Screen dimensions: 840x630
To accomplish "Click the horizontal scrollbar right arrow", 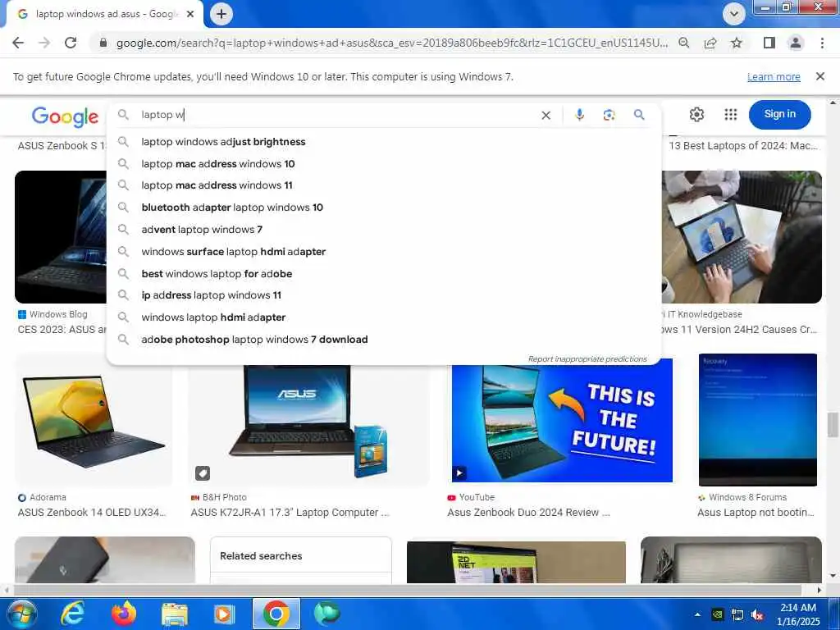I will click(819, 590).
